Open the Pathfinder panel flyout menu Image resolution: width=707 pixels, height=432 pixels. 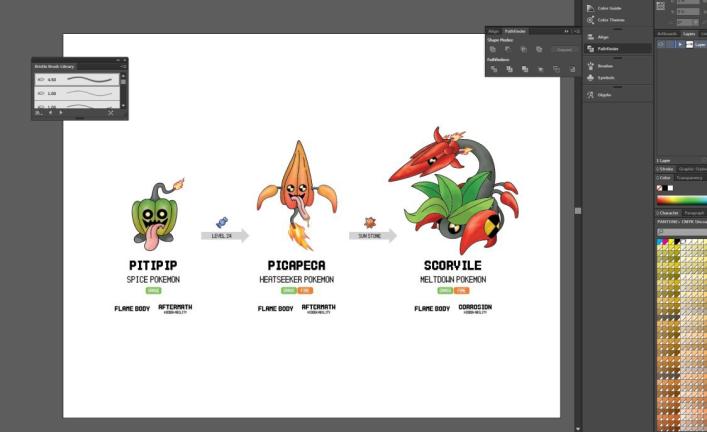tap(577, 31)
